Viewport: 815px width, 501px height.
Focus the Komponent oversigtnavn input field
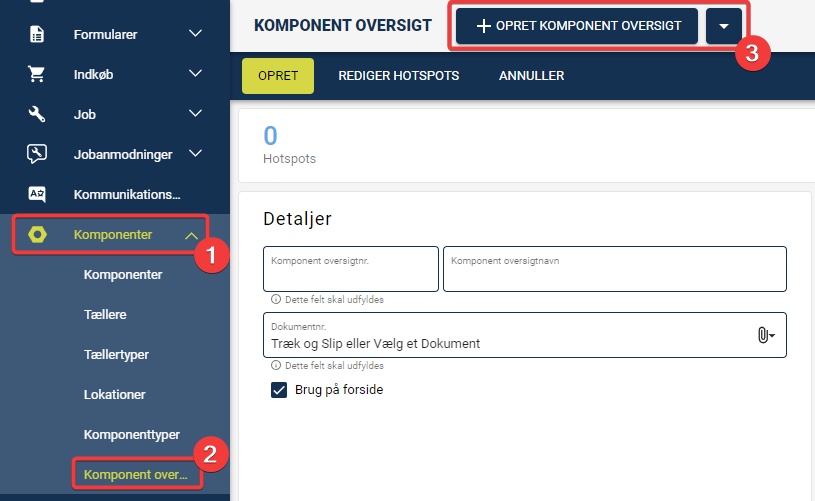(x=615, y=269)
